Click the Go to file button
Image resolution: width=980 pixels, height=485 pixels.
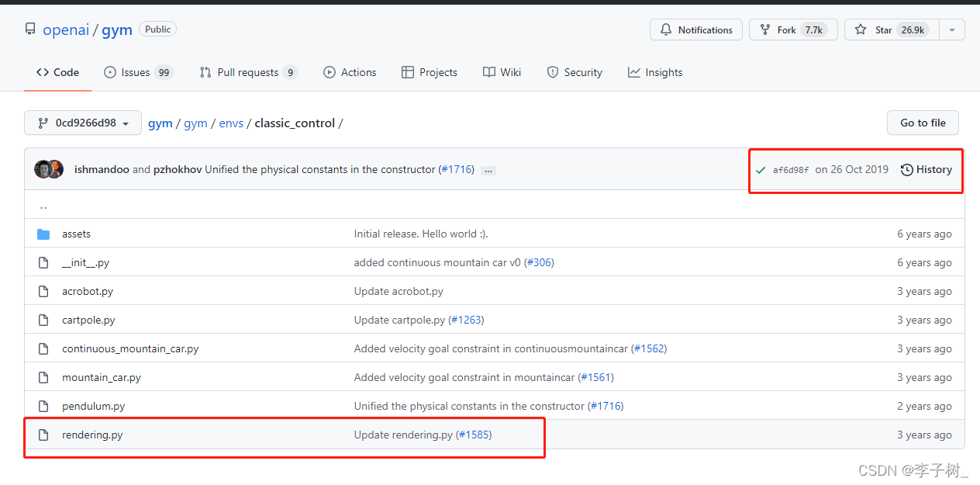[923, 123]
